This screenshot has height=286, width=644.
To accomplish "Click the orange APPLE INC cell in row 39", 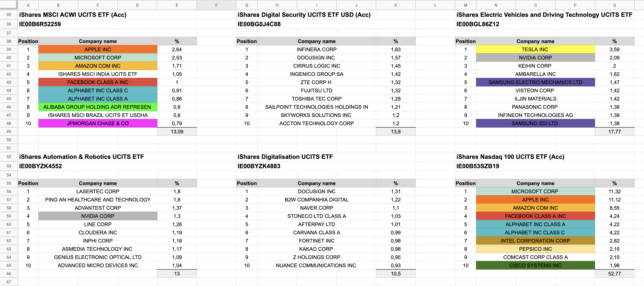I will tap(98, 49).
